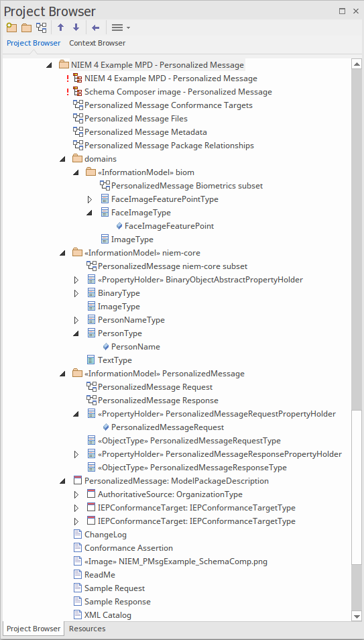This screenshot has height=640, width=364.
Task: Click the FaceImageFeaturePoint attribute icon
Action: pos(119,225)
